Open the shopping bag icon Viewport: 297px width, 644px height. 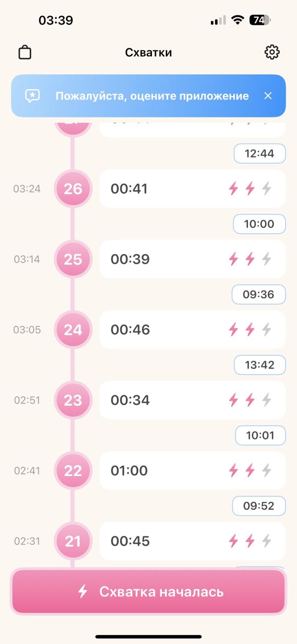[25, 52]
